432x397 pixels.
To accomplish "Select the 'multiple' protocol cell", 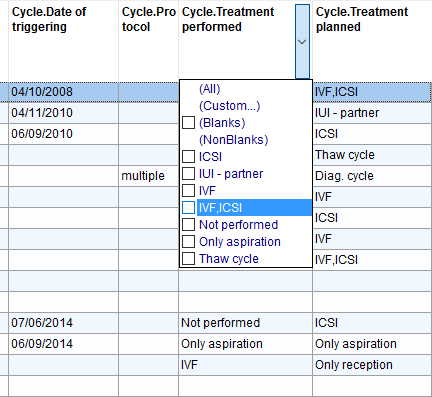I will (149, 176).
